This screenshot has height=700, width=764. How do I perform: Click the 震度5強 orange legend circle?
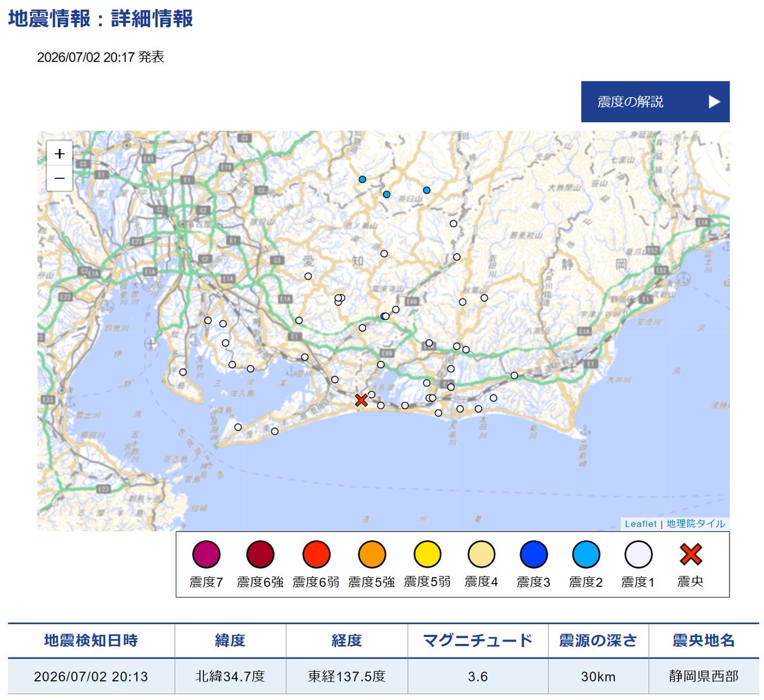(372, 554)
